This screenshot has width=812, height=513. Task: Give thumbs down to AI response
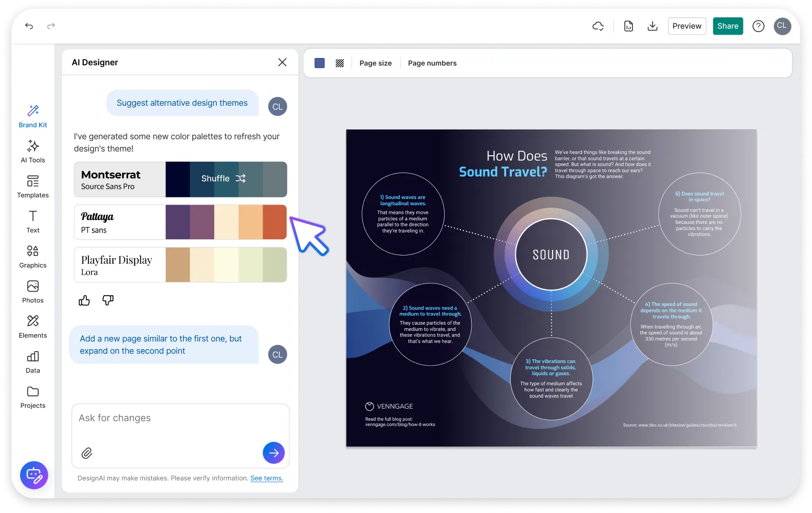point(108,300)
